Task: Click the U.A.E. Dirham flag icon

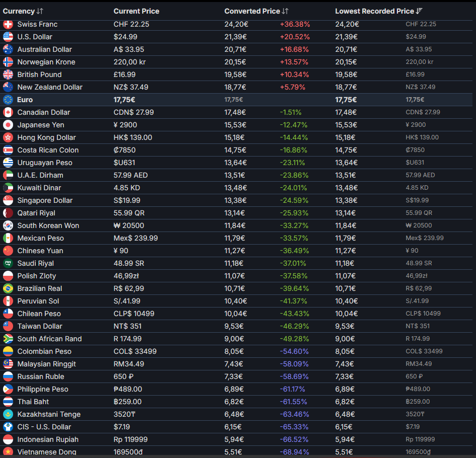Action: point(8,175)
